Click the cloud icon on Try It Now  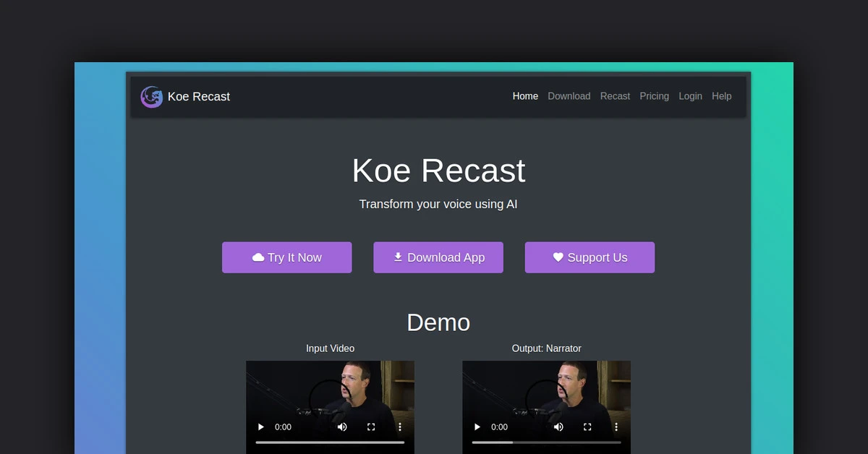(x=259, y=257)
